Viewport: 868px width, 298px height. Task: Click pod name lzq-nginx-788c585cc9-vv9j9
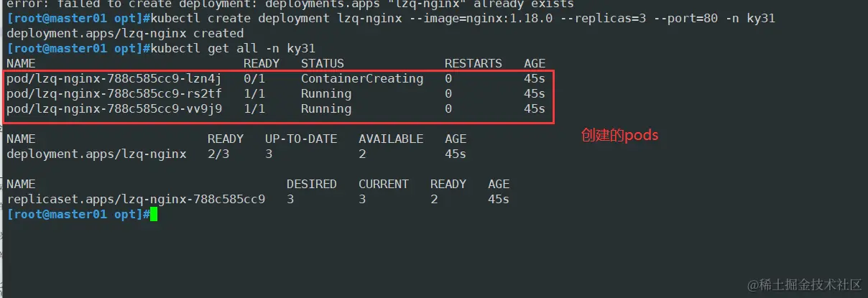(x=114, y=109)
